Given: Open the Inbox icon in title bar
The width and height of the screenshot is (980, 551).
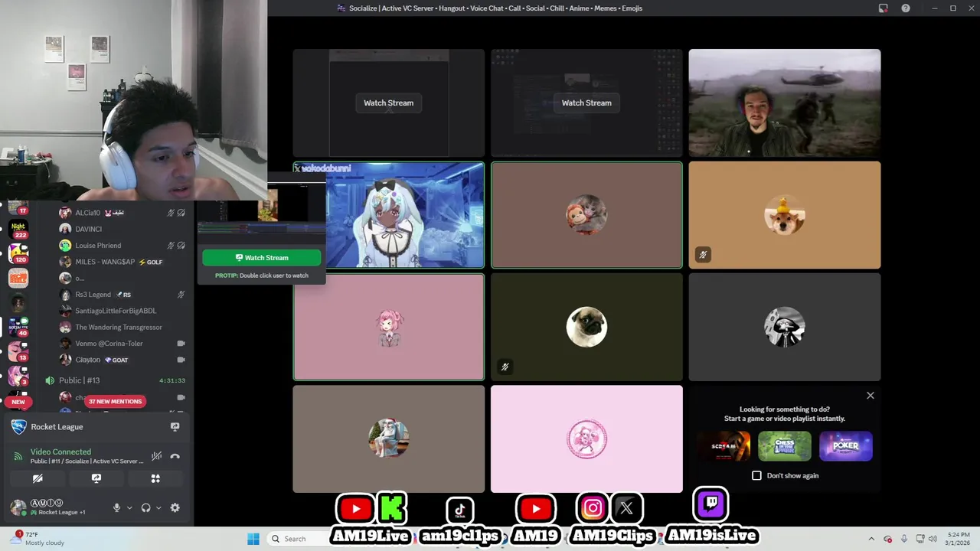Looking at the screenshot, I should tap(883, 8).
